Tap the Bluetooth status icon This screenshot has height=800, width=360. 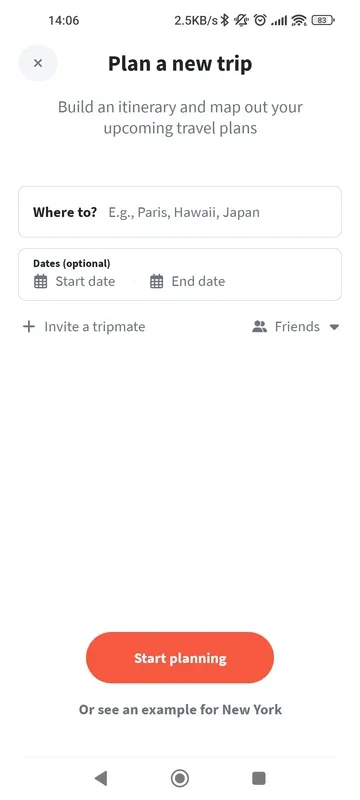pyautogui.click(x=224, y=20)
